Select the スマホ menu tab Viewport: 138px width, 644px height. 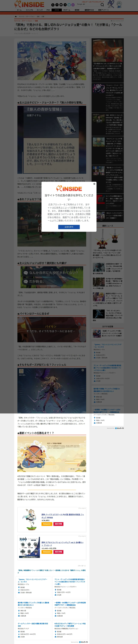click(x=57, y=10)
